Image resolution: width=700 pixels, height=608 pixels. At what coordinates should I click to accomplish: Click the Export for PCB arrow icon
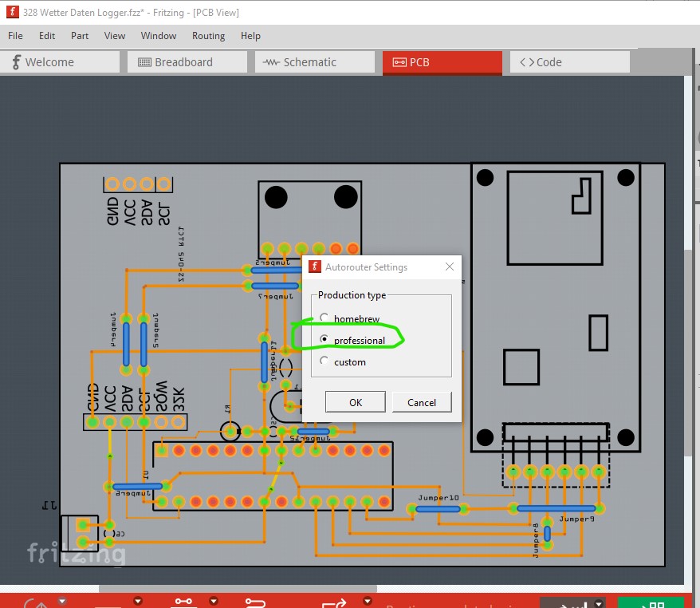click(x=334, y=603)
